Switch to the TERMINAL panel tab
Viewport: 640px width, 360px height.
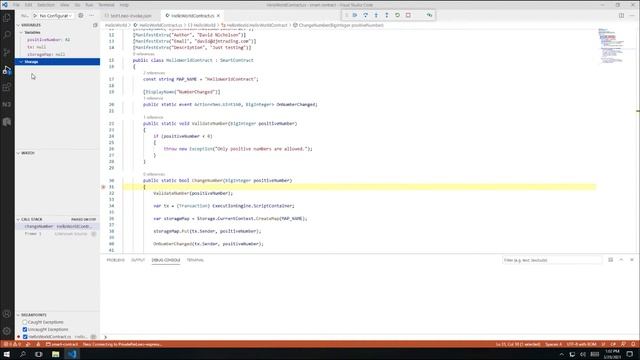tap(195, 260)
